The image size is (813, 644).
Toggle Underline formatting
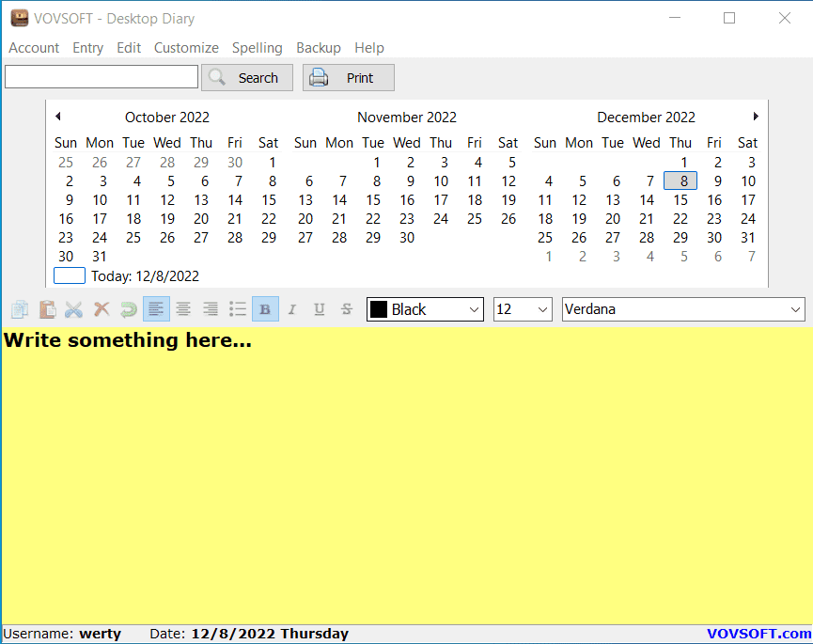click(x=320, y=309)
